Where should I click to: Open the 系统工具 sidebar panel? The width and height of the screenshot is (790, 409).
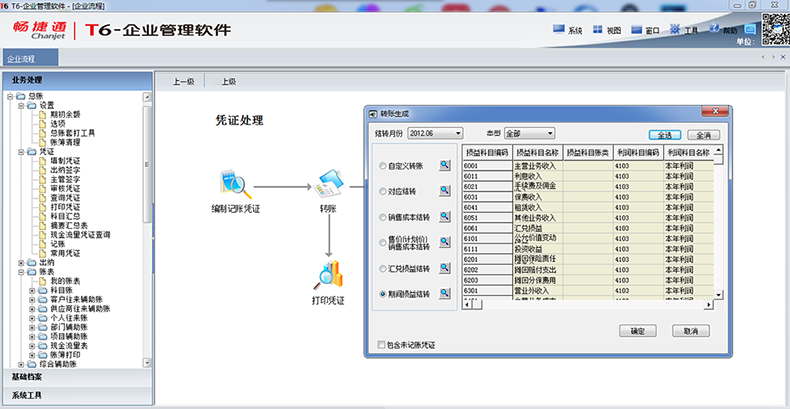click(77, 395)
